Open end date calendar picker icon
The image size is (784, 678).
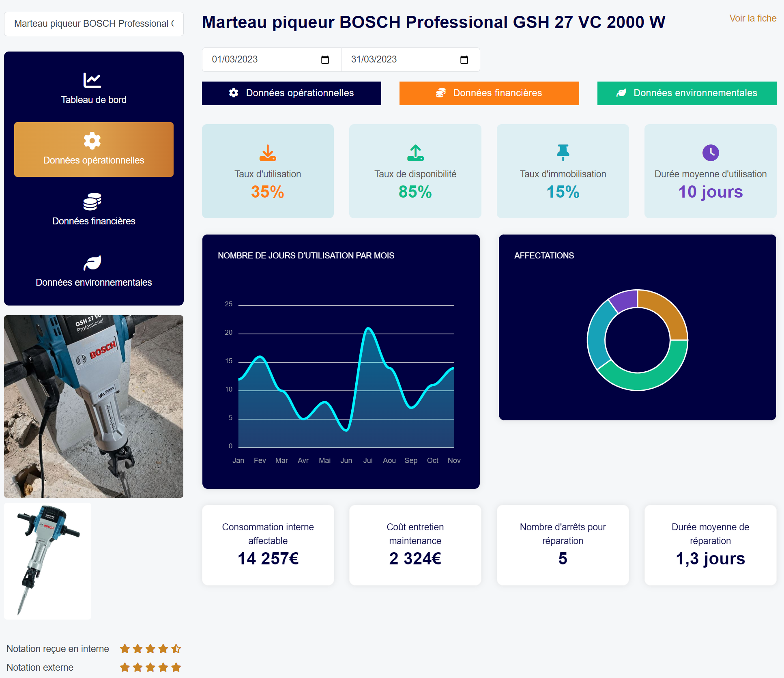[x=464, y=60]
